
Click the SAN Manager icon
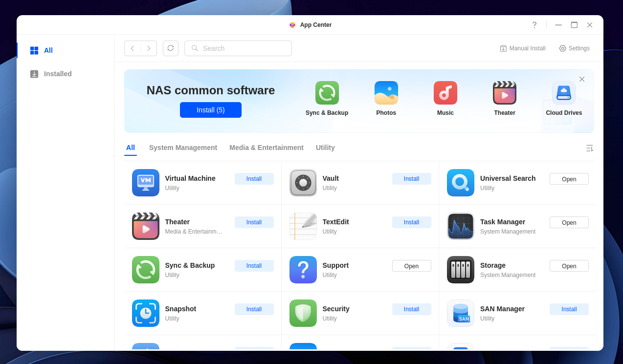[460, 313]
